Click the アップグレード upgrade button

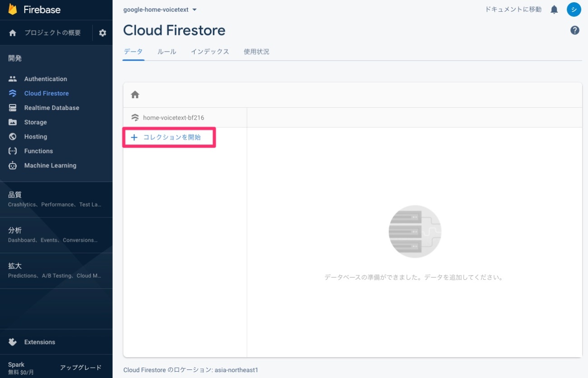click(81, 368)
